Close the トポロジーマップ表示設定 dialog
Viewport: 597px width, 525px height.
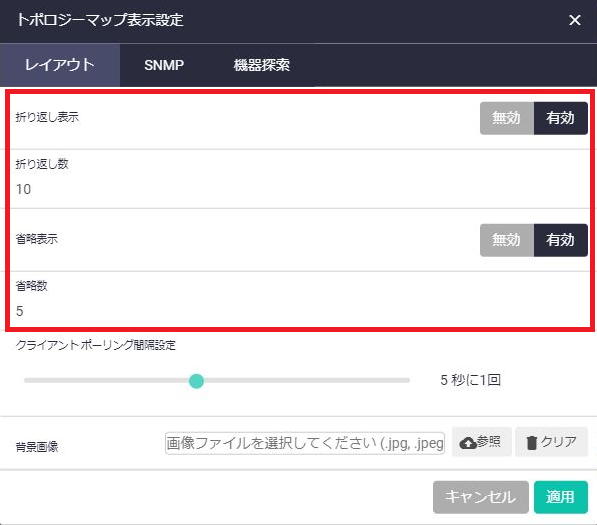pyautogui.click(x=575, y=20)
